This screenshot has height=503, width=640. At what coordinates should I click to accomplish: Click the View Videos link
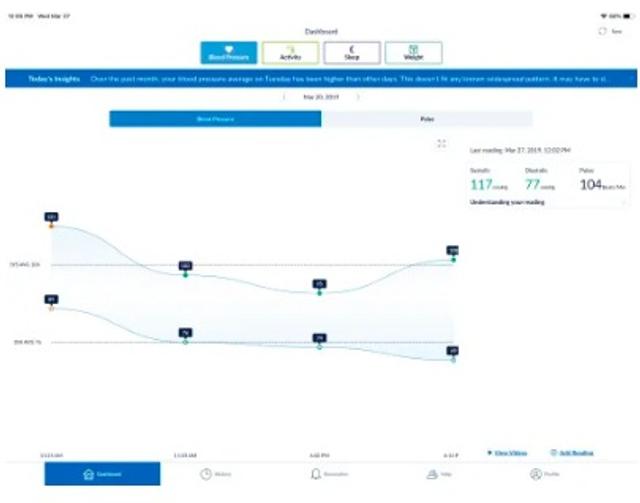point(506,453)
